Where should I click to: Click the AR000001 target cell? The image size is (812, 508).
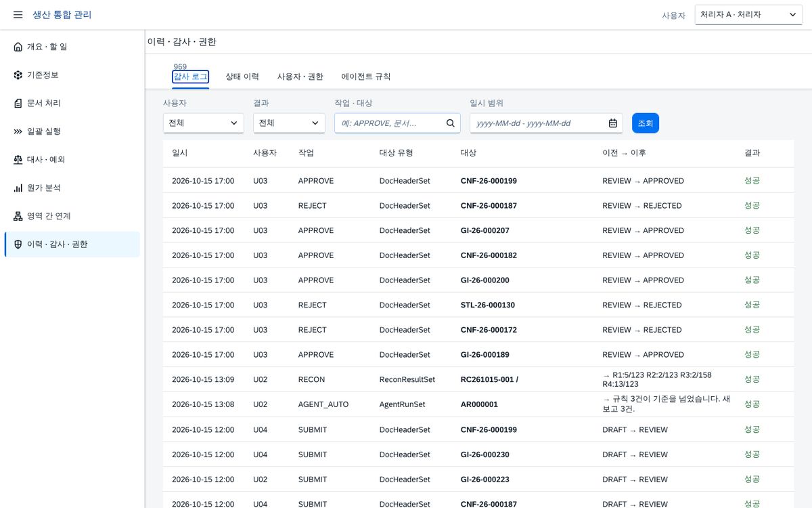pos(479,404)
